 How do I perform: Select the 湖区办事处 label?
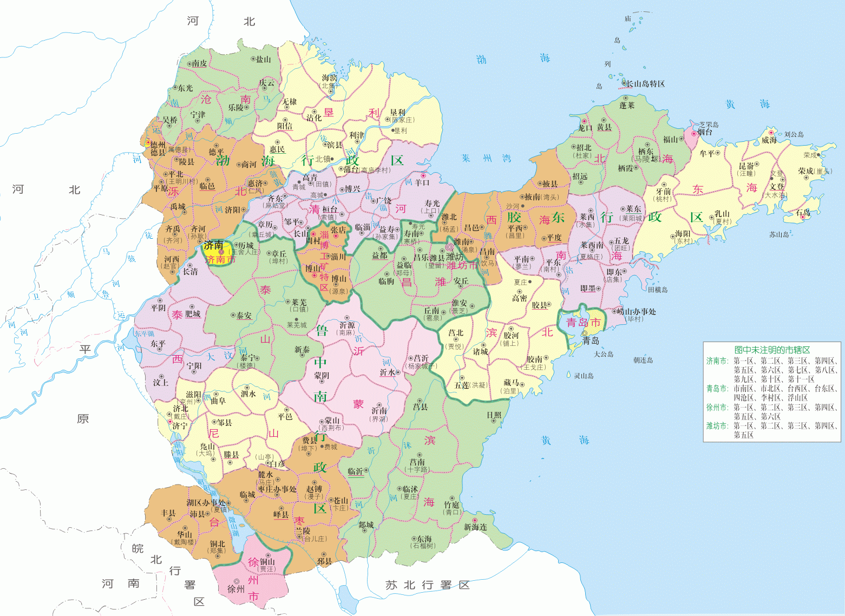pos(206,503)
